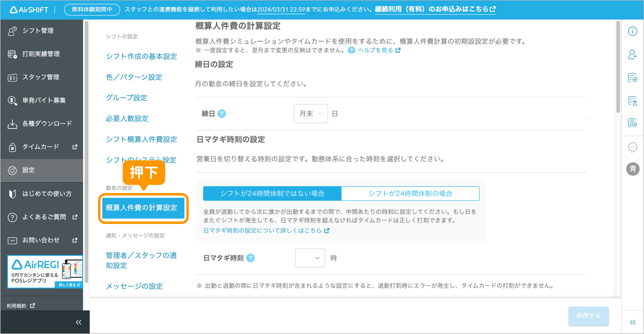Expand the right panel double chevron

pyautogui.click(x=633, y=322)
